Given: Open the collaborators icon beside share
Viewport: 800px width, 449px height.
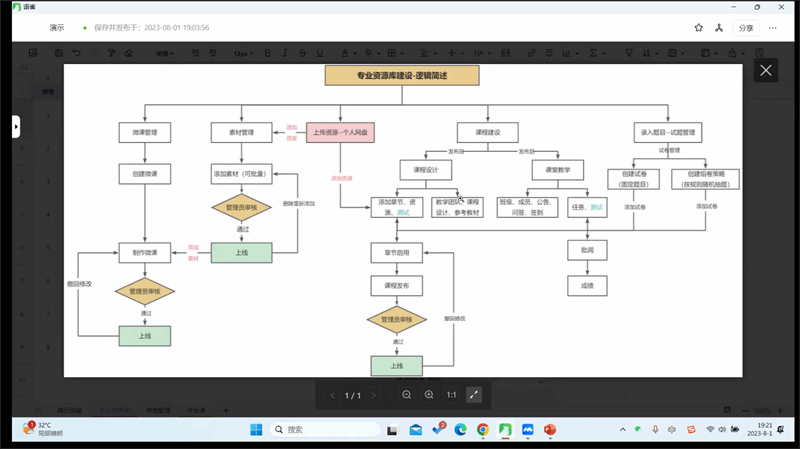Looking at the screenshot, I should (x=718, y=28).
